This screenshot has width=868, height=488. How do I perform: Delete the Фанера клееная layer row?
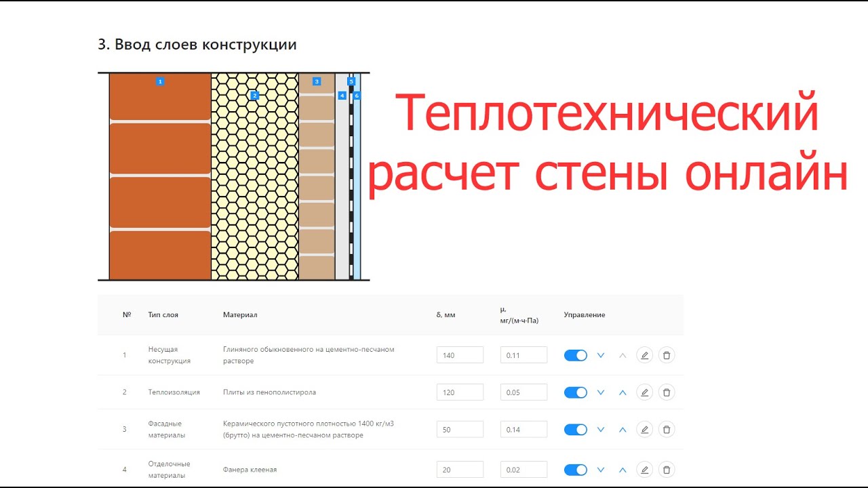(x=667, y=470)
